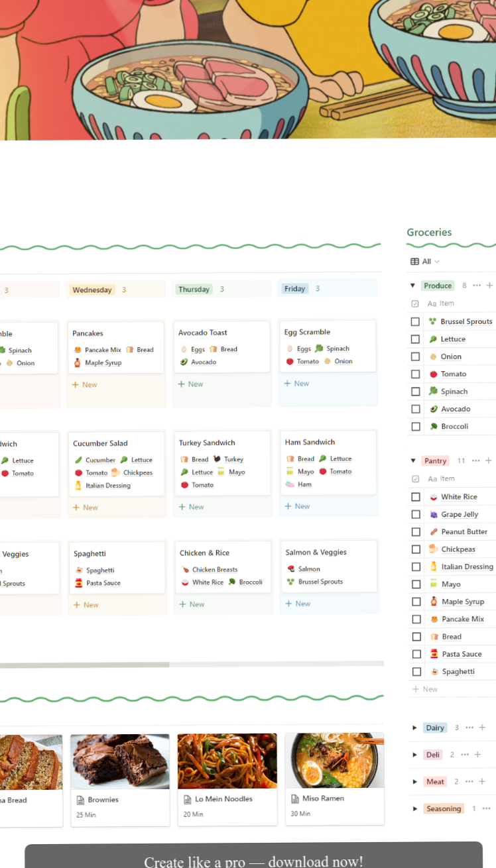Open the Cucumber Salad card

(116, 464)
